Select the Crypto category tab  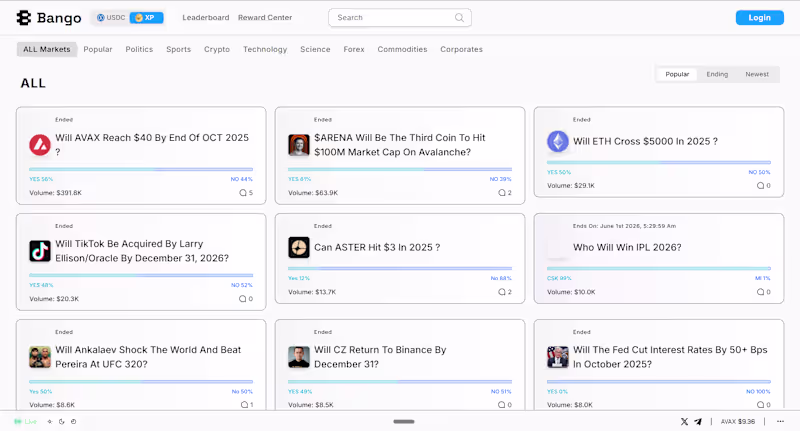217,49
